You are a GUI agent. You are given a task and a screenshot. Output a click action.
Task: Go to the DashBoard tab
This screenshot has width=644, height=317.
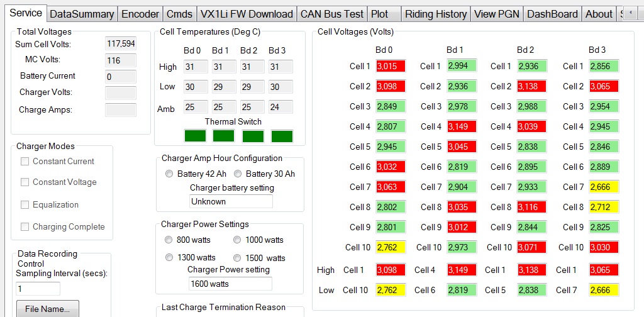[x=552, y=14]
